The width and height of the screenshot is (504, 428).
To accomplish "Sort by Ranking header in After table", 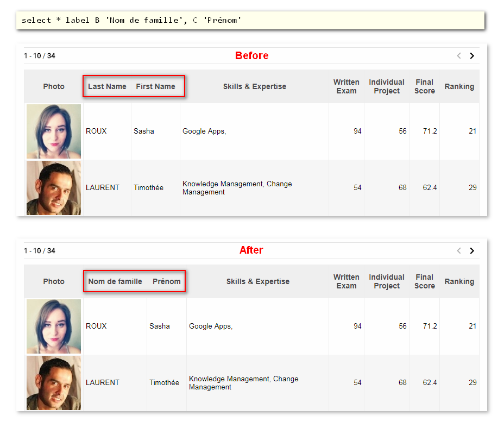I will coord(459,281).
